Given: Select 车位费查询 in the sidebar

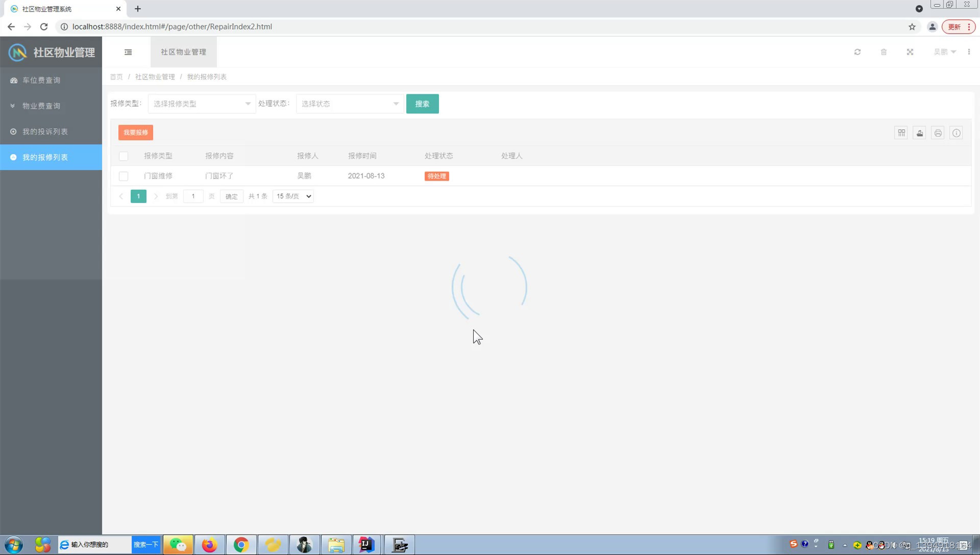Looking at the screenshot, I should coord(41,80).
